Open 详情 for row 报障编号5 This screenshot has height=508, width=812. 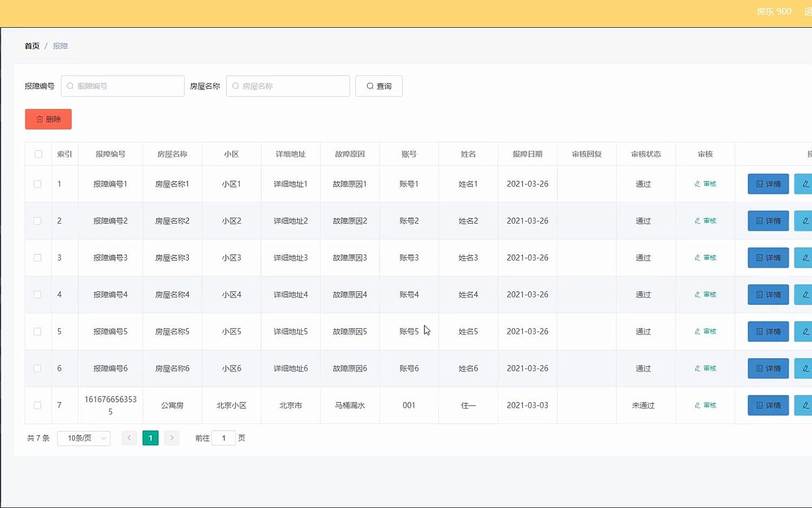pos(768,331)
